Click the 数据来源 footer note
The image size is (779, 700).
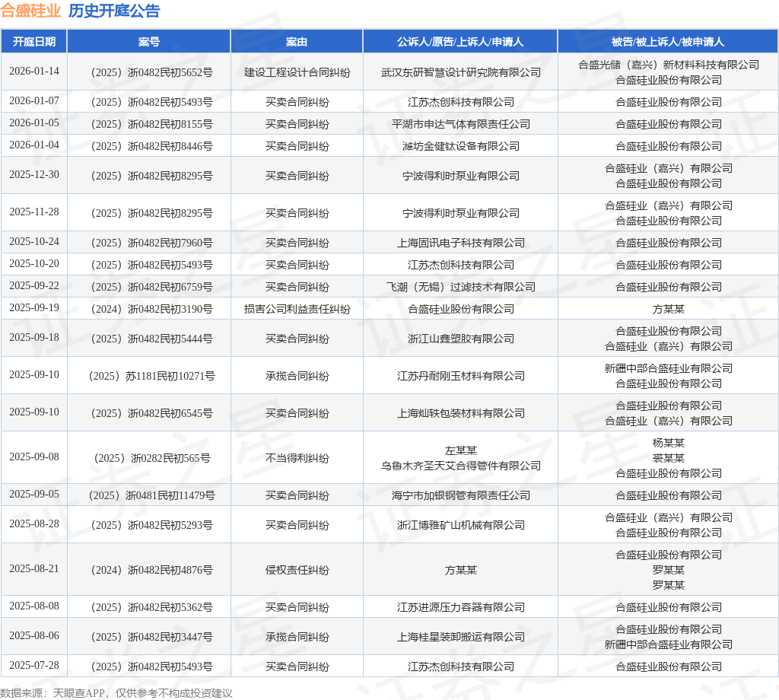(116, 693)
